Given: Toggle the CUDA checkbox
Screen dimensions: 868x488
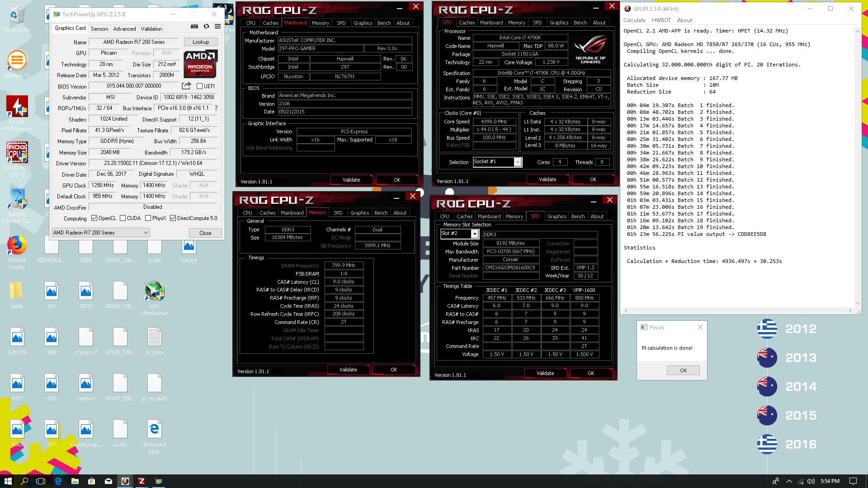Looking at the screenshot, I should pyautogui.click(x=123, y=218).
